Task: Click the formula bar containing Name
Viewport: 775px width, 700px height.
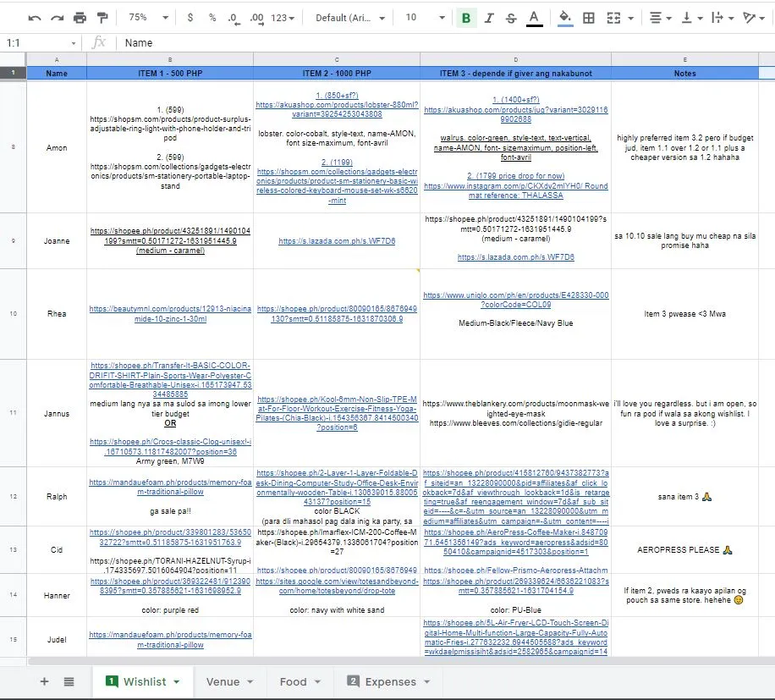Action: [445, 43]
